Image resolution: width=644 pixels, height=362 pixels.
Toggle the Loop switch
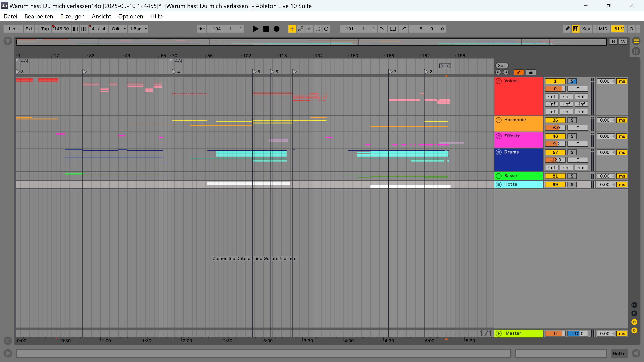coord(393,29)
